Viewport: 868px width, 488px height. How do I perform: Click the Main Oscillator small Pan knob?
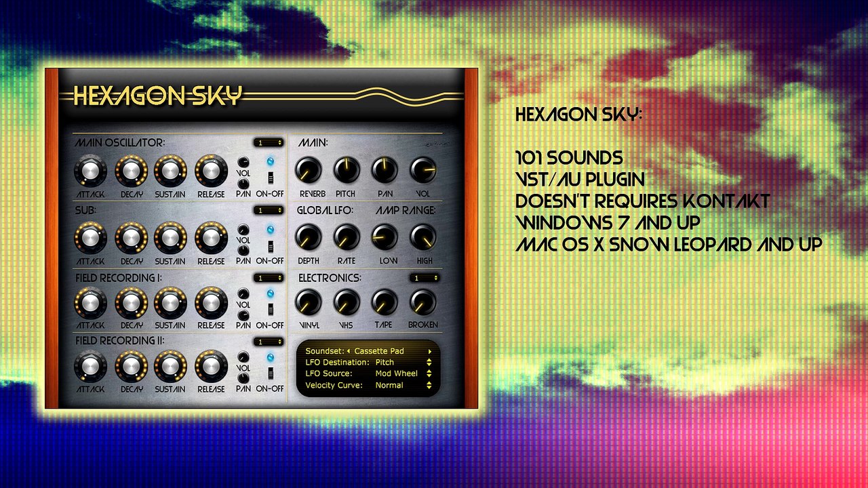point(243,184)
